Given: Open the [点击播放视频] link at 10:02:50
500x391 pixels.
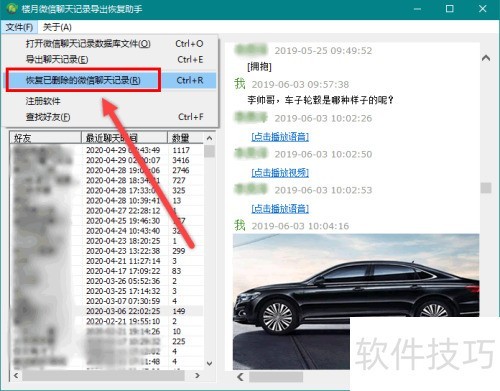Looking at the screenshot, I should pyautogui.click(x=280, y=173).
